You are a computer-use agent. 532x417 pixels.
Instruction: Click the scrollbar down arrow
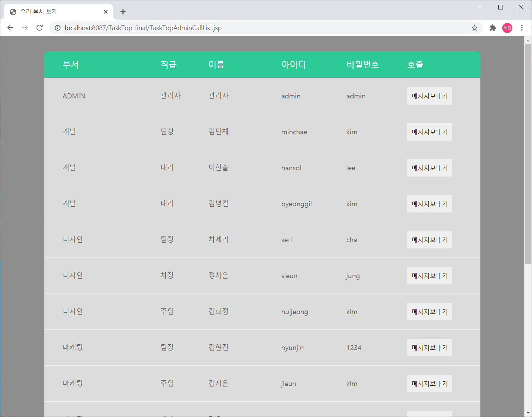pyautogui.click(x=528, y=413)
